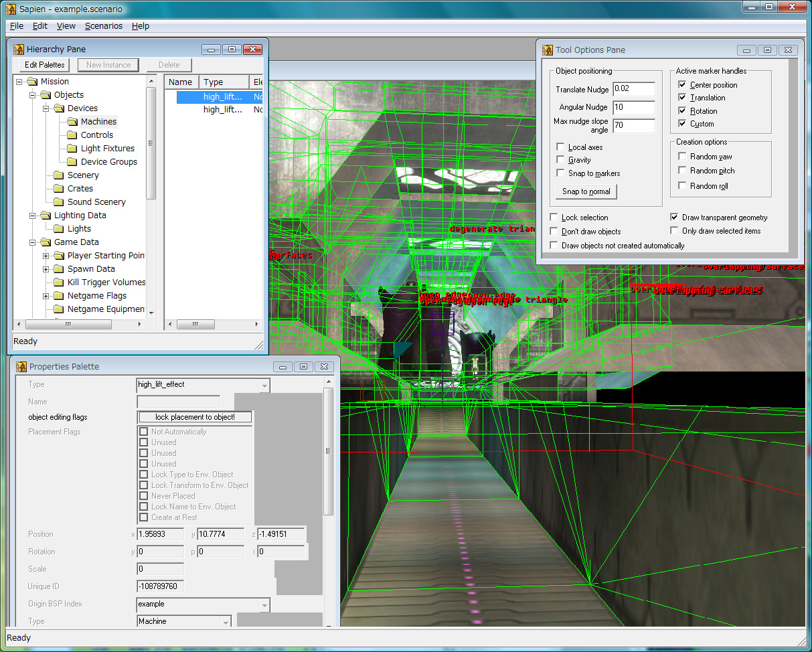Viewport: 812px width, 652px height.
Task: Click the Machines folder icon
Action: 72,122
